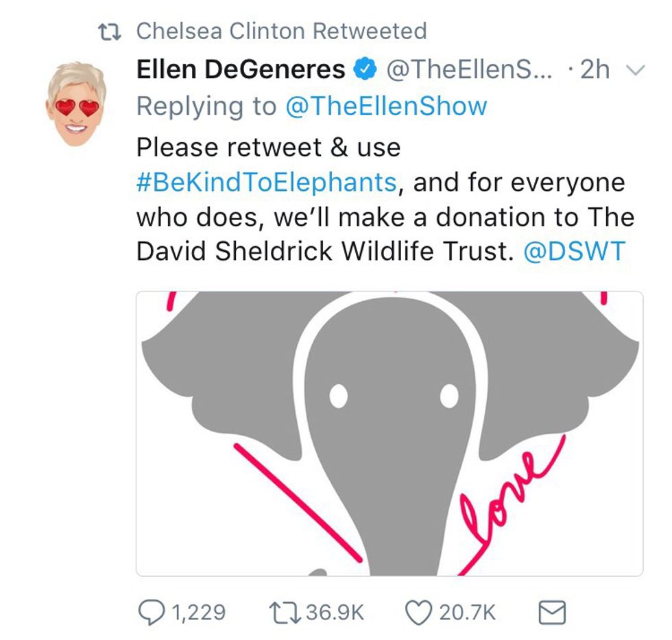Open the #BeKindToElephants hashtag
672x640 pixels.
266,182
